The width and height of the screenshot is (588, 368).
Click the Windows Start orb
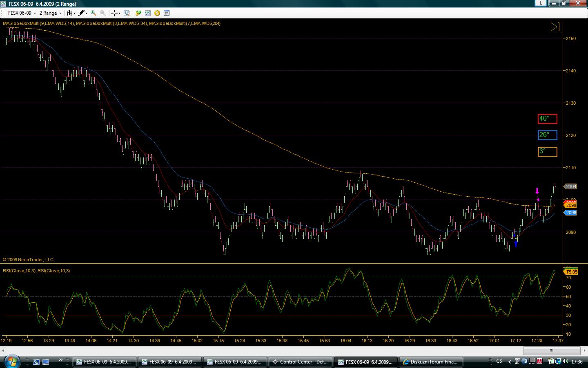(11, 361)
